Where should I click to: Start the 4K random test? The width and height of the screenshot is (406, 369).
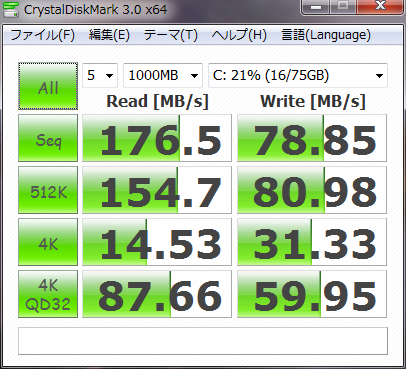click(x=48, y=242)
